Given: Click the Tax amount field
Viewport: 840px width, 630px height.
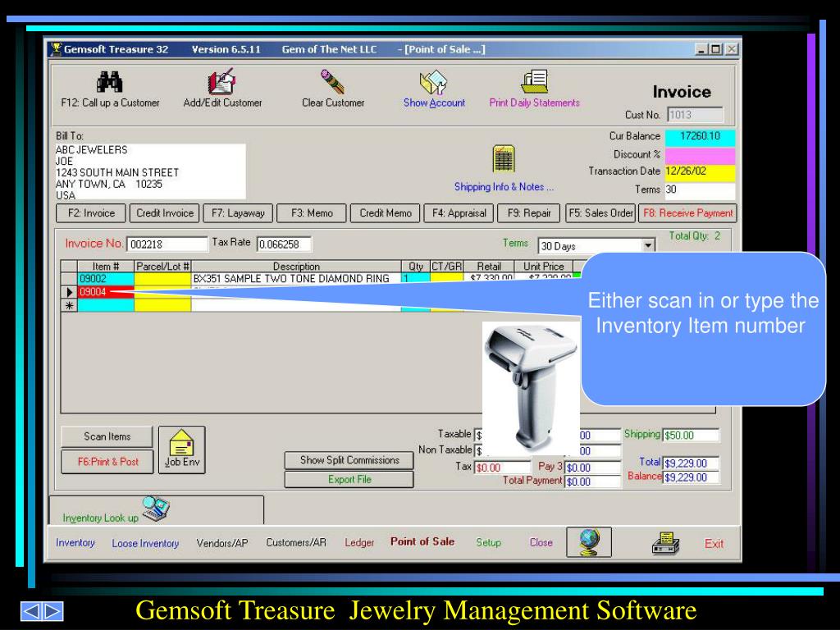Looking at the screenshot, I should 502,468.
